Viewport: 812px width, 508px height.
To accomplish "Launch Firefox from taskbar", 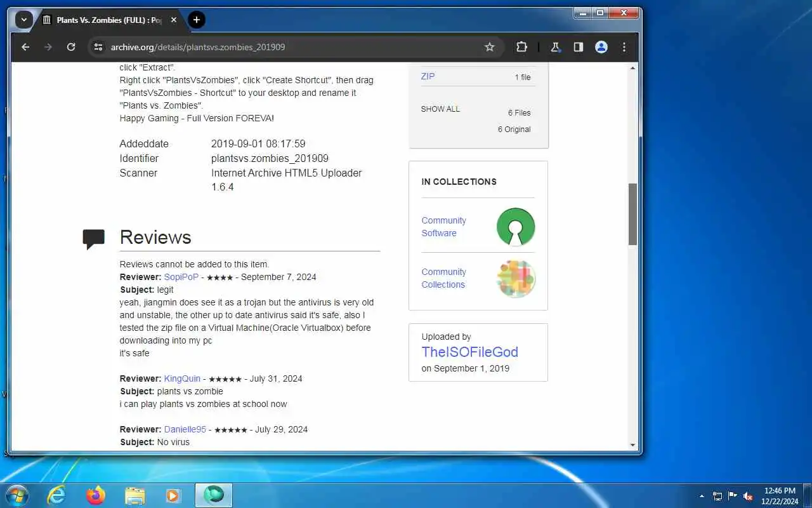I will tap(96, 495).
